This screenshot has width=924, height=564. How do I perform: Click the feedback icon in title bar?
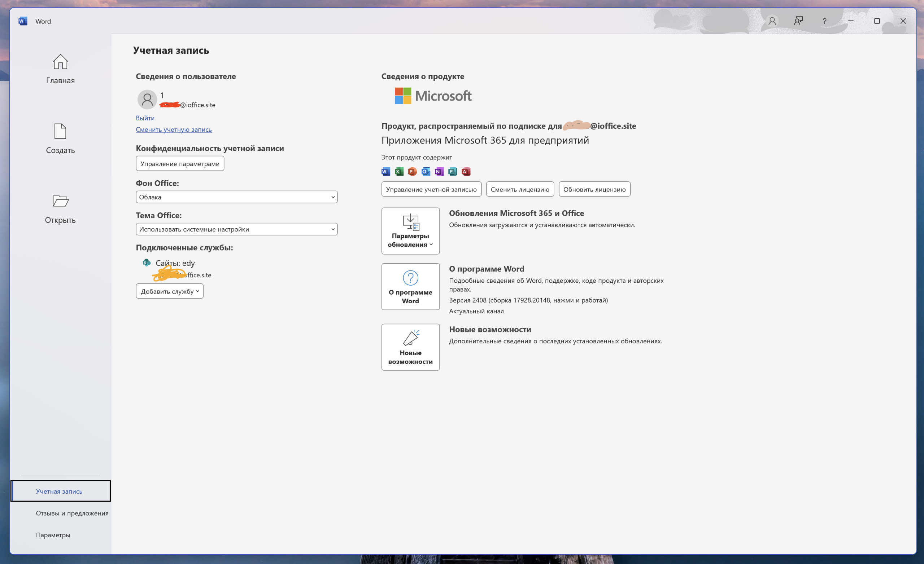[798, 21]
